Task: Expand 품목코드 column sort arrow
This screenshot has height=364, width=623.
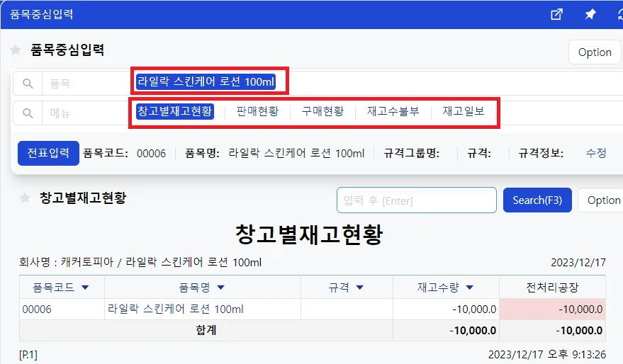Action: click(x=85, y=288)
